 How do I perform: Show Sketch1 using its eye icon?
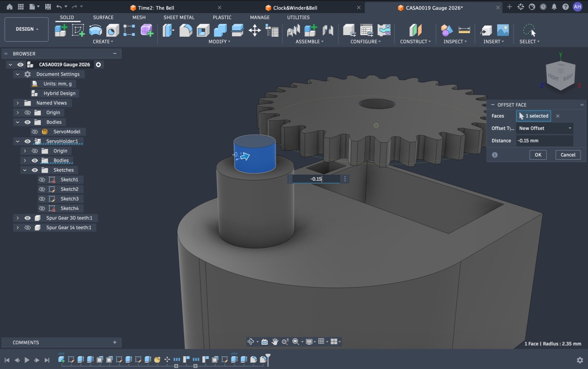pyautogui.click(x=42, y=180)
